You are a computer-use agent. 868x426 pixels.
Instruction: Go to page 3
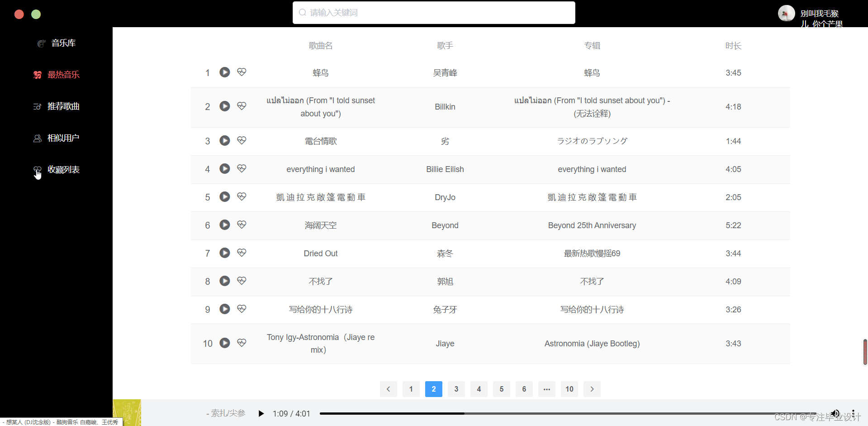coord(456,389)
